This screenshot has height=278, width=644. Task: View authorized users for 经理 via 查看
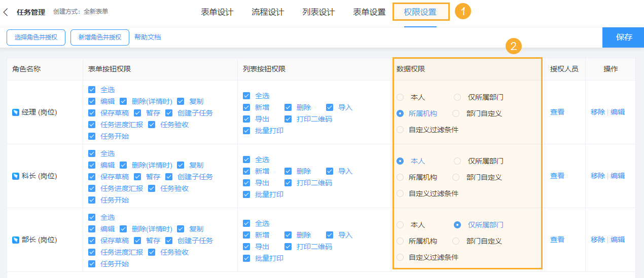coord(557,112)
